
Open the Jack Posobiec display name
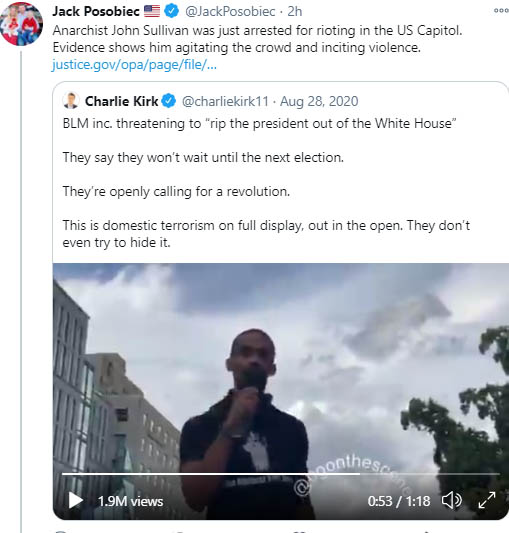coord(96,11)
